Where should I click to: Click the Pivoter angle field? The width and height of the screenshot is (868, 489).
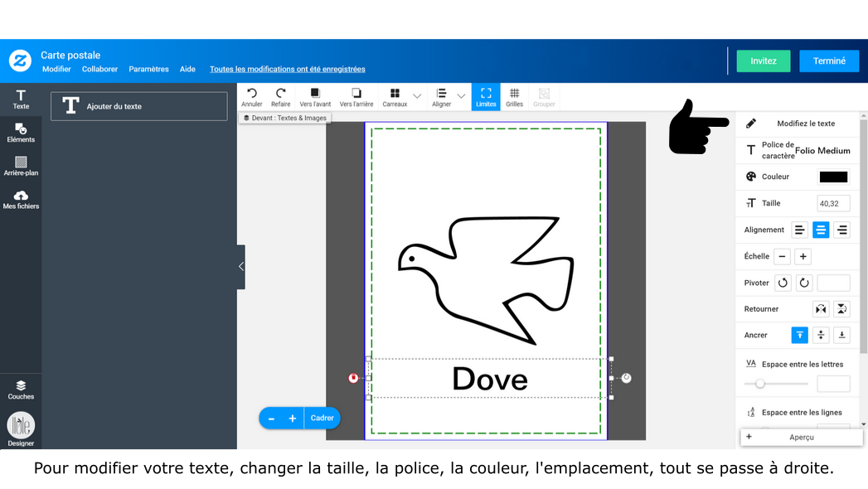point(833,283)
